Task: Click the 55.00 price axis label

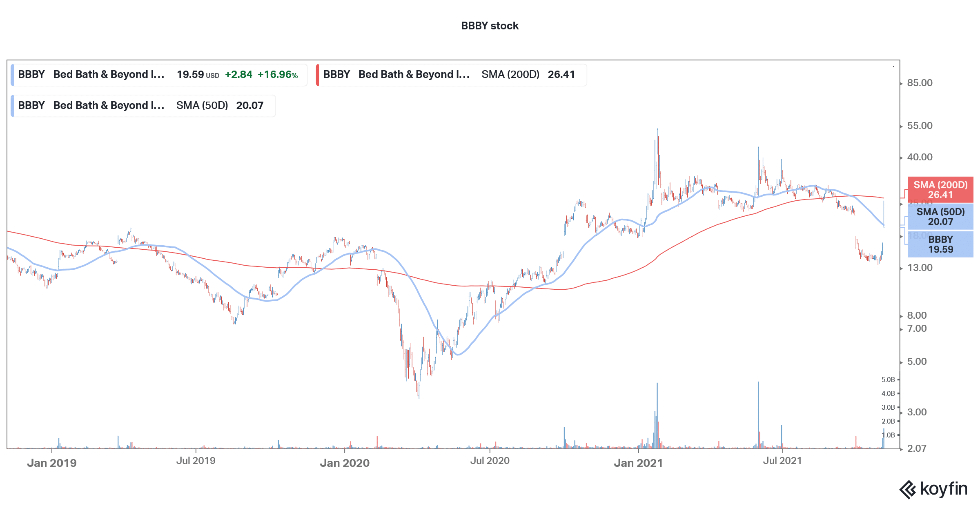Action: click(920, 126)
